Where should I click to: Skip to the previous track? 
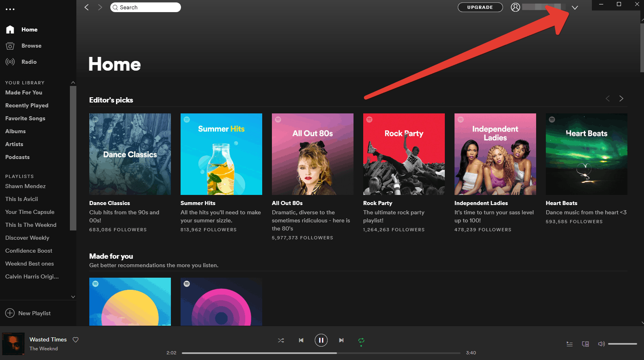point(301,340)
